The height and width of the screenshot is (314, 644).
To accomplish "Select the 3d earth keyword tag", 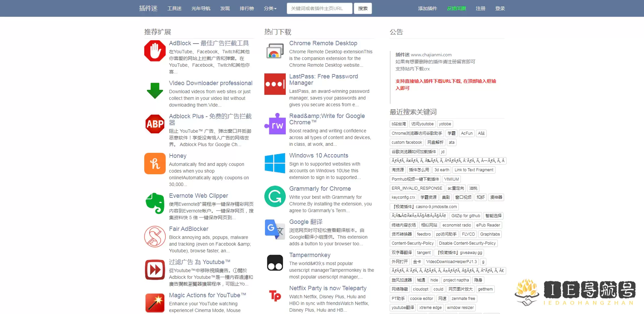I will (x=442, y=170).
